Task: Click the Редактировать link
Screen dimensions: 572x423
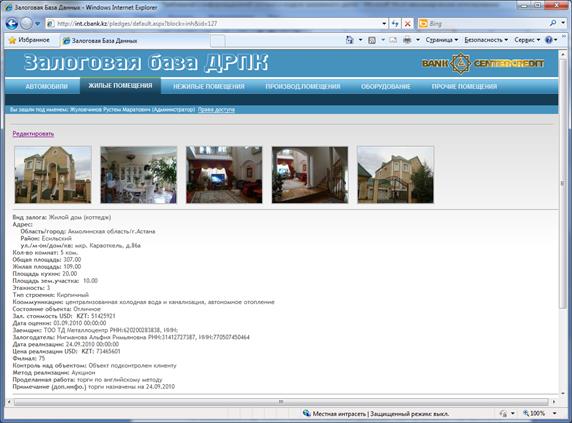Action: [x=33, y=134]
